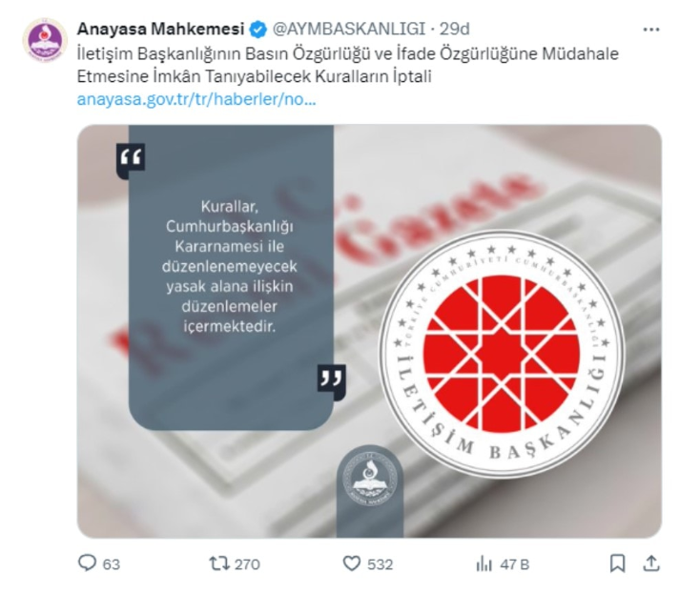Click the Anayasa Mahkemesi display name
700x594 pixels.
[161, 29]
